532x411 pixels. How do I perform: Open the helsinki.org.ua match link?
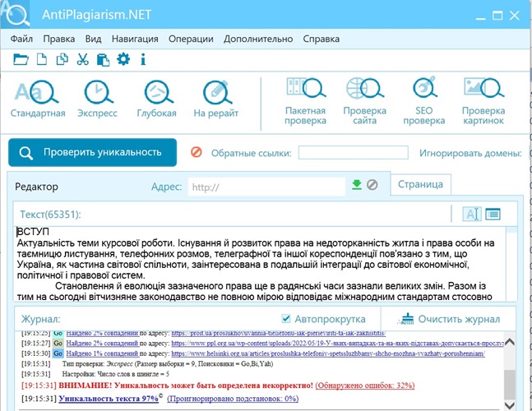click(328, 353)
